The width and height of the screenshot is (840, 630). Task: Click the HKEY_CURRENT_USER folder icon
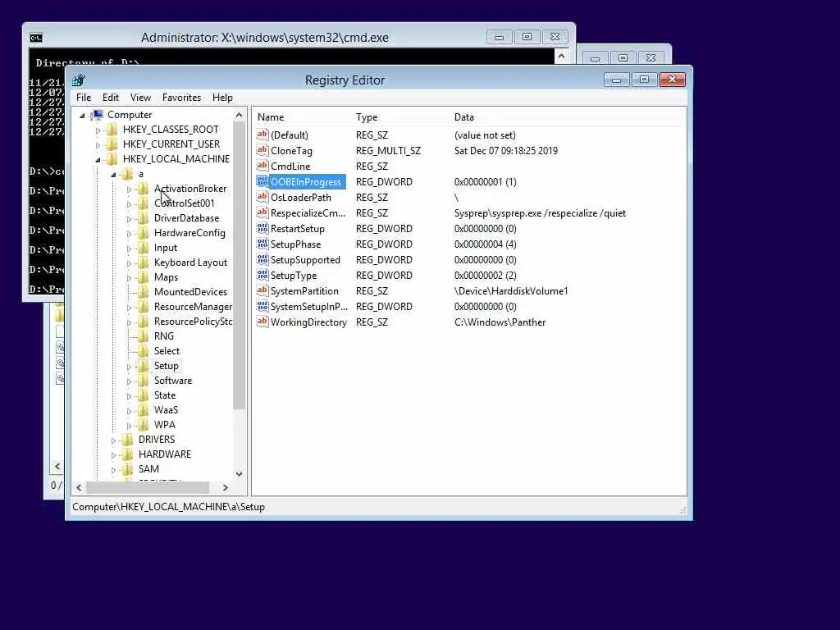click(x=112, y=144)
